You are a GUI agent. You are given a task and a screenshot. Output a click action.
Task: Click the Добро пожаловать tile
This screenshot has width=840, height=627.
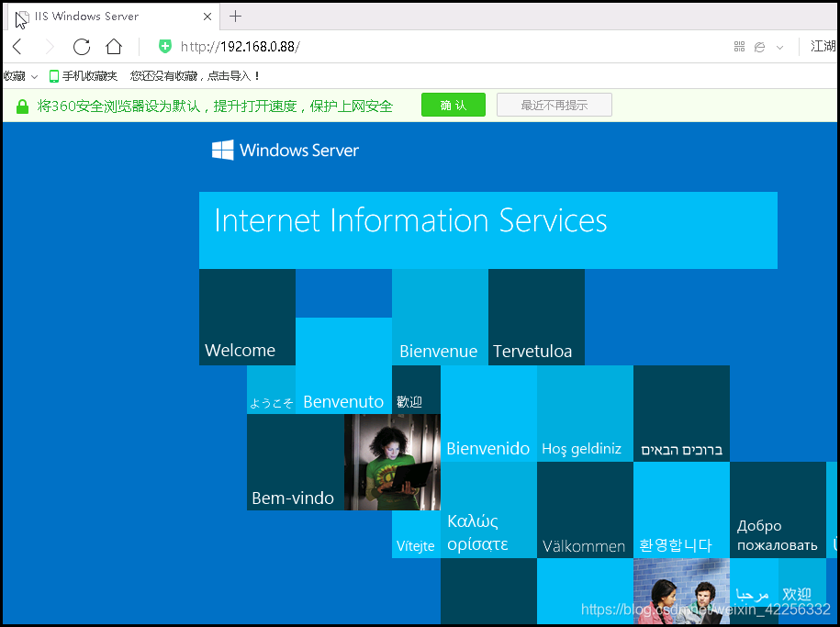pyautogui.click(x=778, y=510)
